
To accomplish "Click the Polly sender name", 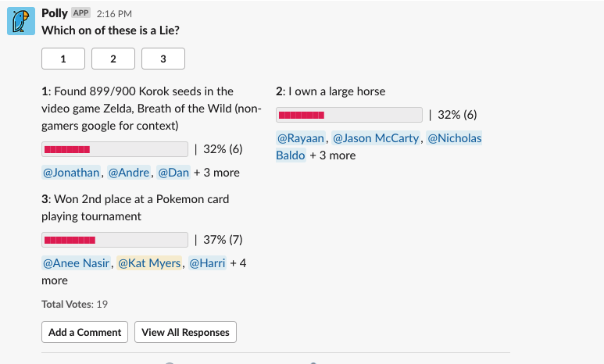I will point(55,13).
